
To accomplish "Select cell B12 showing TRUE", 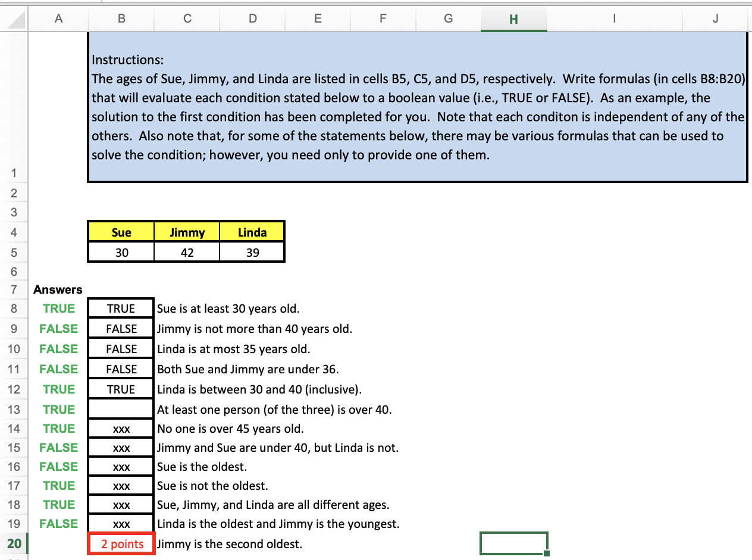I will click(x=121, y=389).
